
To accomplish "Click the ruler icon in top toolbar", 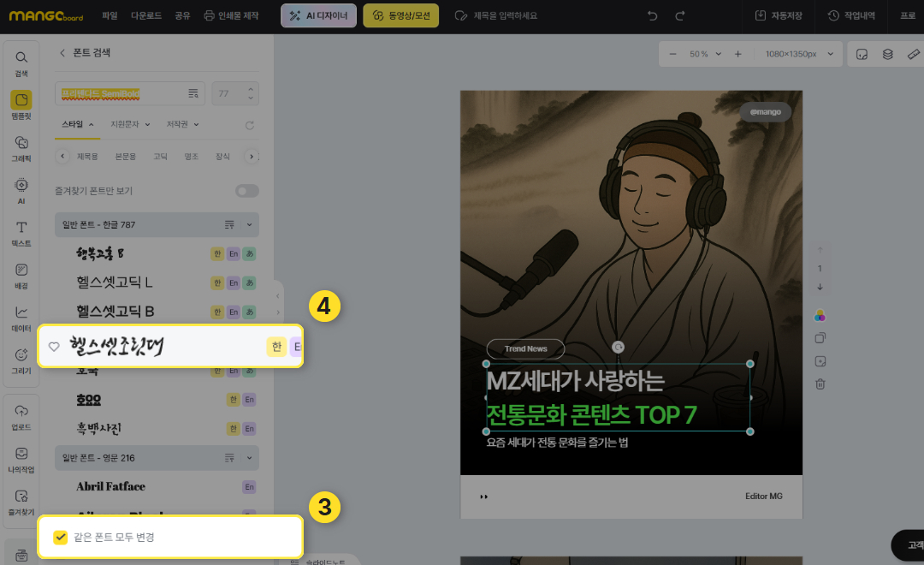I will point(913,54).
